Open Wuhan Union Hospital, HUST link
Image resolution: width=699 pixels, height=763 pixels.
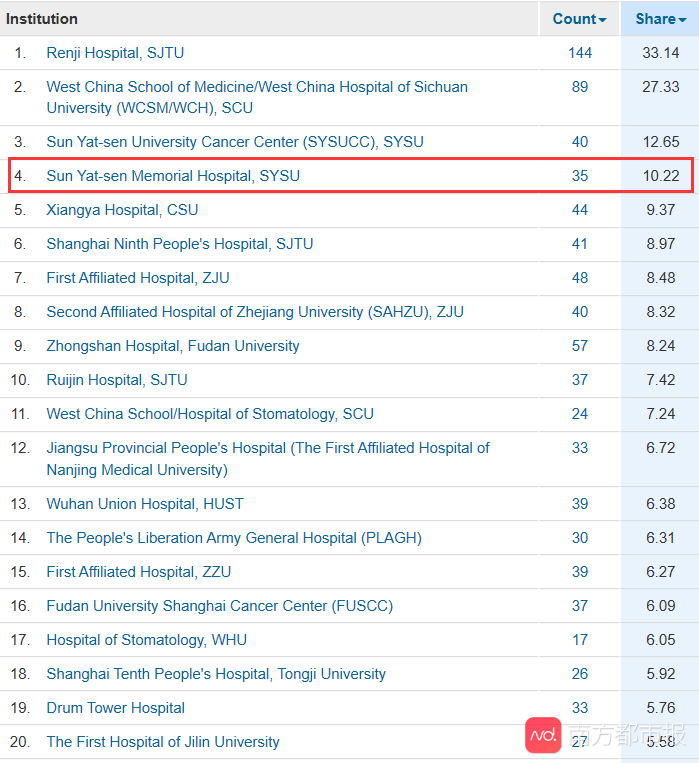point(144,504)
